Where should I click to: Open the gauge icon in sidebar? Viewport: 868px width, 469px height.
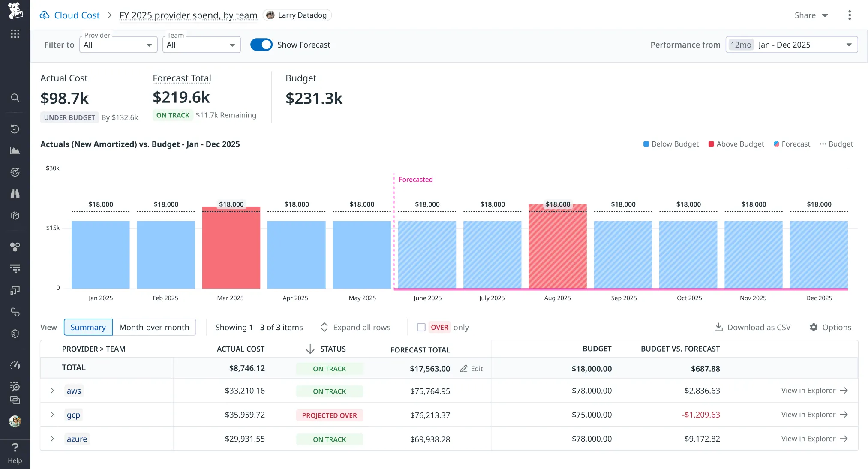click(x=15, y=365)
